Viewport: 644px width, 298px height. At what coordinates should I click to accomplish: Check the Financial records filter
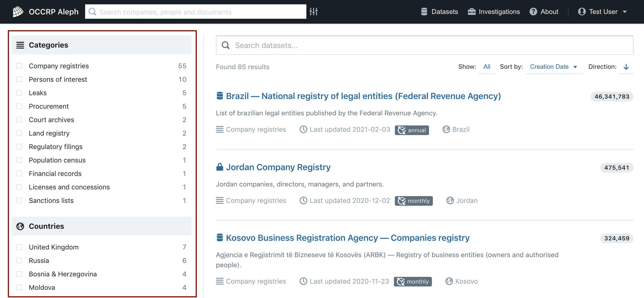tap(19, 174)
